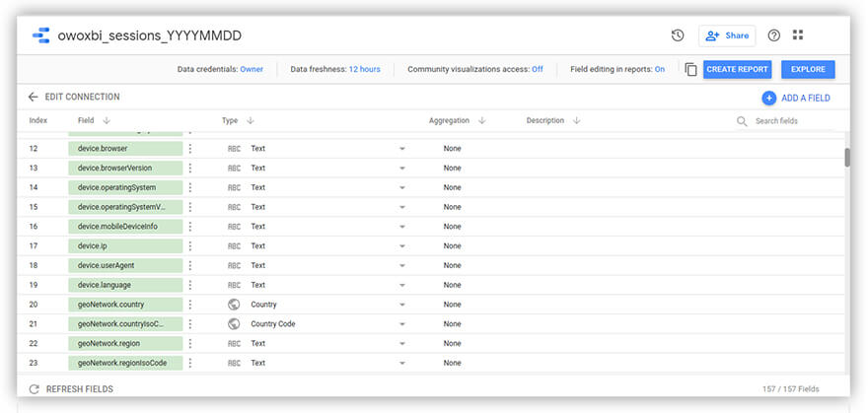868x413 pixels.
Task: Open type dropdown for device.userAgent
Action: pyautogui.click(x=402, y=266)
